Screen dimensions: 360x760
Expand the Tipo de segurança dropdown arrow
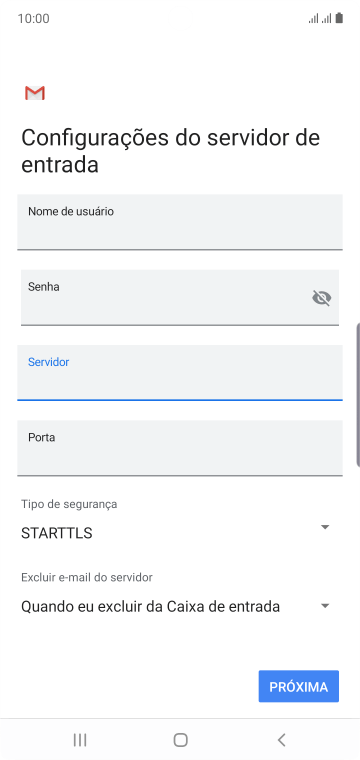(x=325, y=527)
